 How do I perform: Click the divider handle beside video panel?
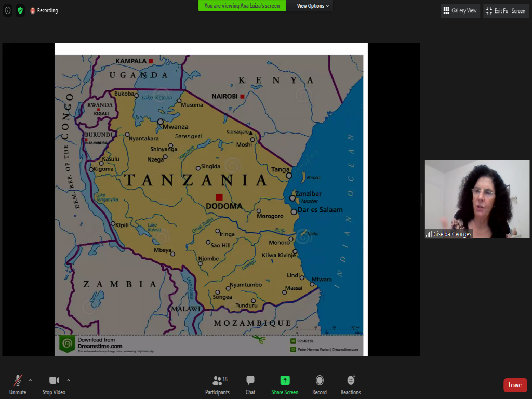[x=422, y=199]
